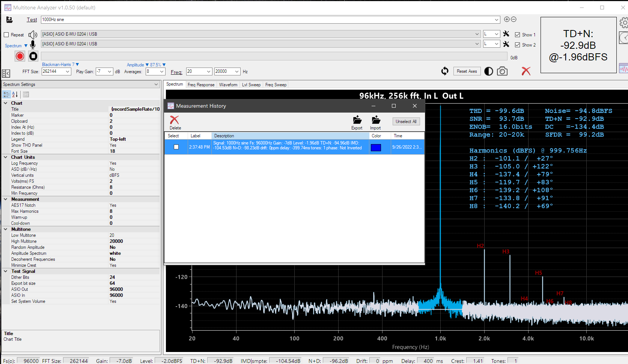Click the remove test minus icon
The height and width of the screenshot is (364, 628).
click(x=514, y=19)
